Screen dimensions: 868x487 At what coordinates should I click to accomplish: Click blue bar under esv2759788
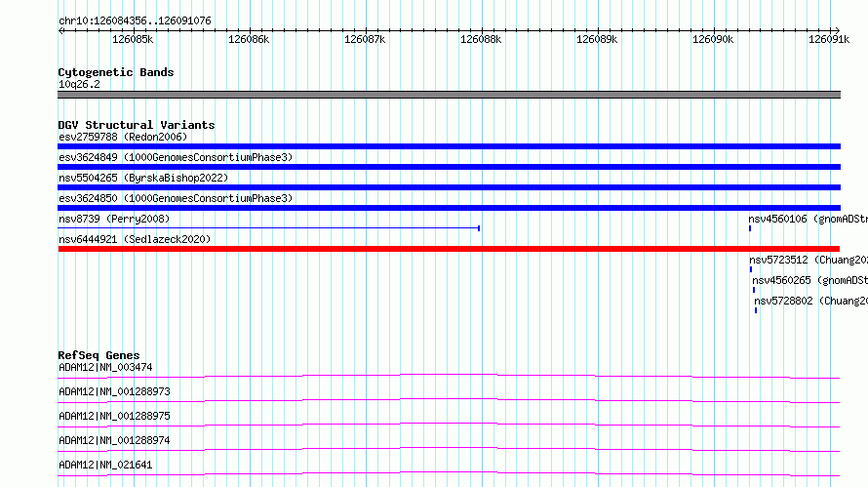pyautogui.click(x=449, y=146)
